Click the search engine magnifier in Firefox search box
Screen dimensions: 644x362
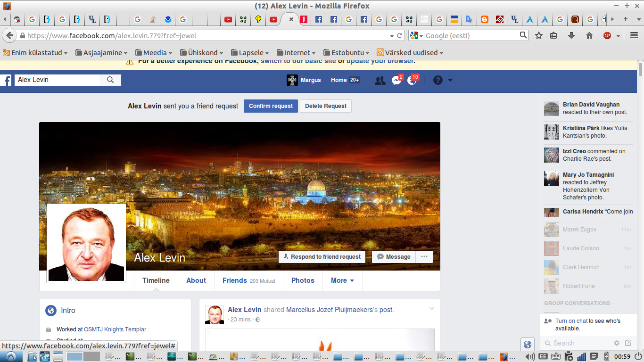pyautogui.click(x=523, y=35)
